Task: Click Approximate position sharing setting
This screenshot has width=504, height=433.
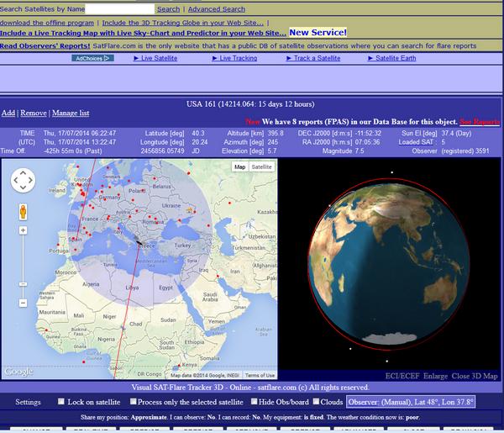Action: coord(149,417)
